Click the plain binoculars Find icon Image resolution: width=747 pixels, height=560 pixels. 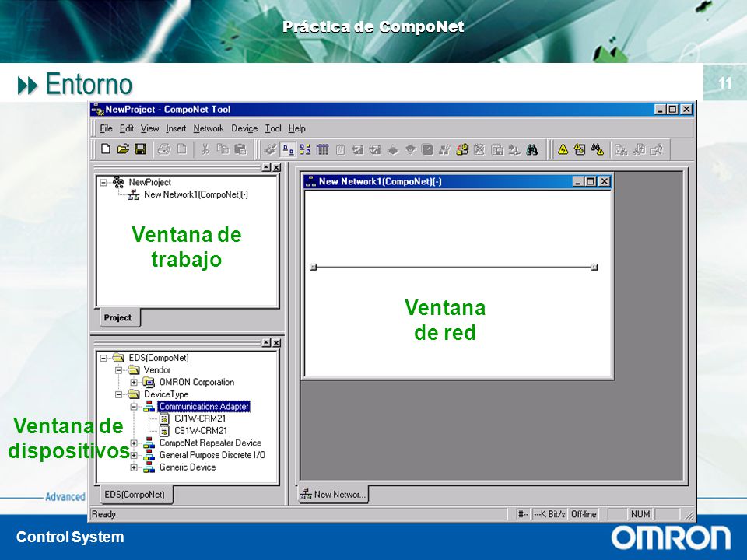coord(531,150)
